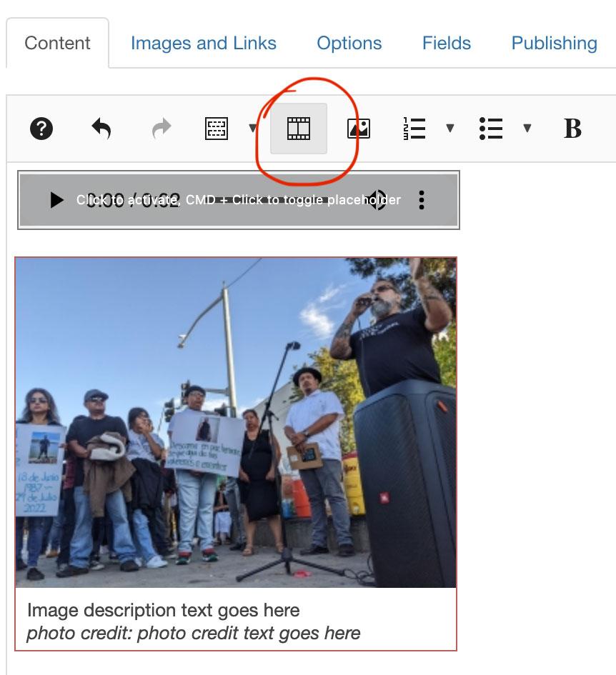Insert an image with the image tool
Viewport: 616px width, 675px height.
(x=359, y=129)
